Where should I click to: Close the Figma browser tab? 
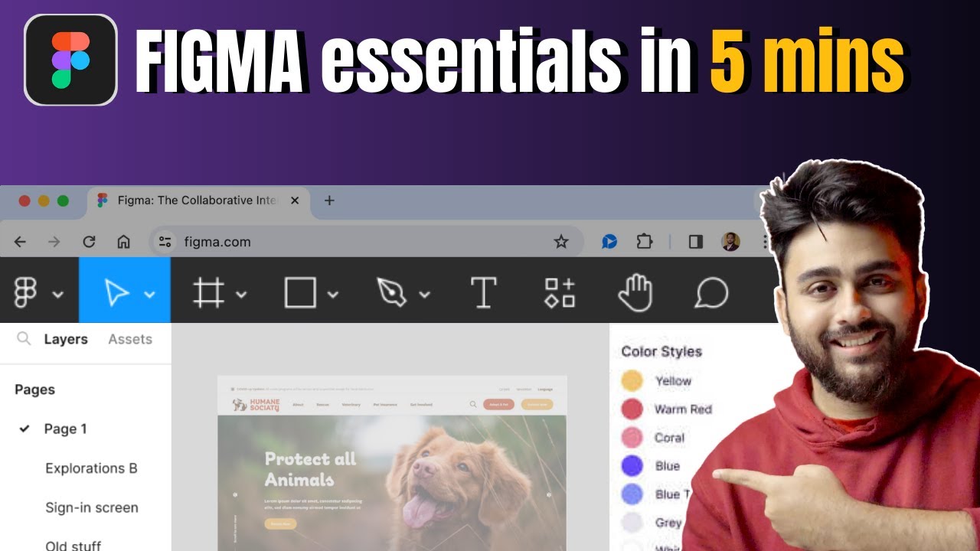(295, 201)
